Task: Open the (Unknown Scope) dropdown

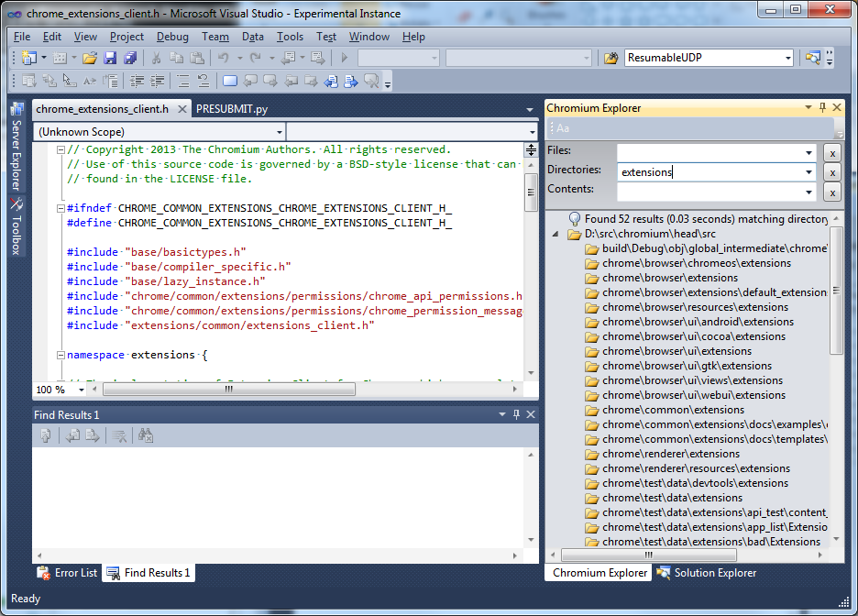Action: click(279, 132)
